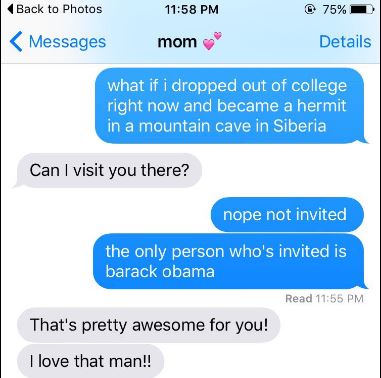Screen dimensions: 381x378
Task: Tap the Read 11:55 PM receipt
Action: [324, 298]
